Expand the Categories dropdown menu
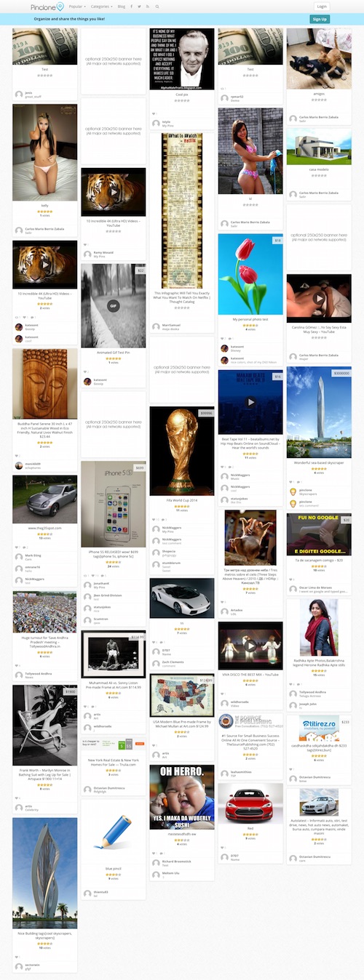The image size is (364, 980). tap(102, 7)
